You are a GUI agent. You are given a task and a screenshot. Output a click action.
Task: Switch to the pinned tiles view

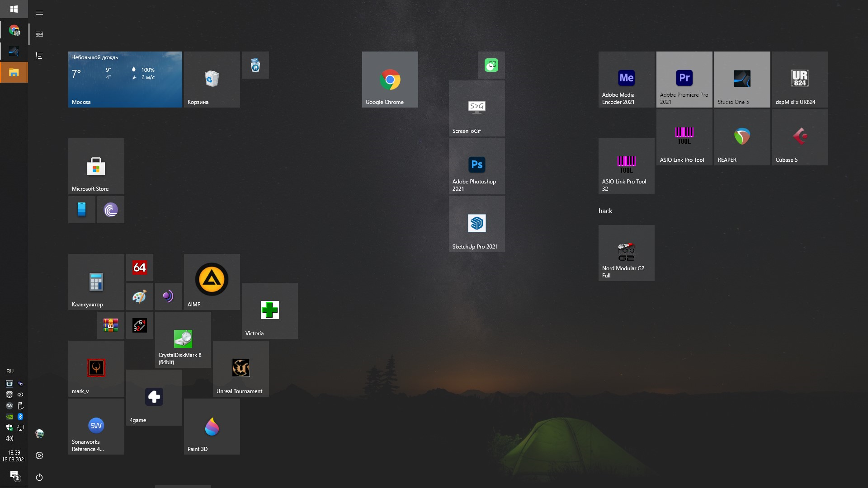(x=39, y=34)
